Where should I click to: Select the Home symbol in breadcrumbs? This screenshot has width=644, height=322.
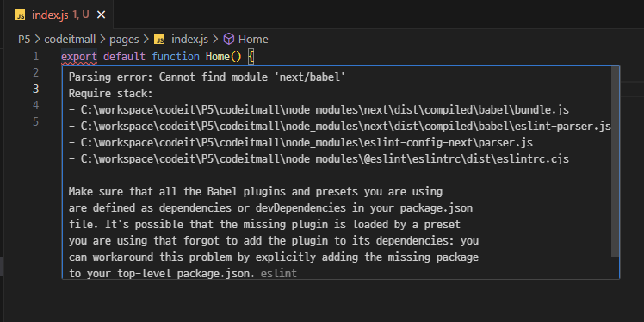pyautogui.click(x=253, y=40)
